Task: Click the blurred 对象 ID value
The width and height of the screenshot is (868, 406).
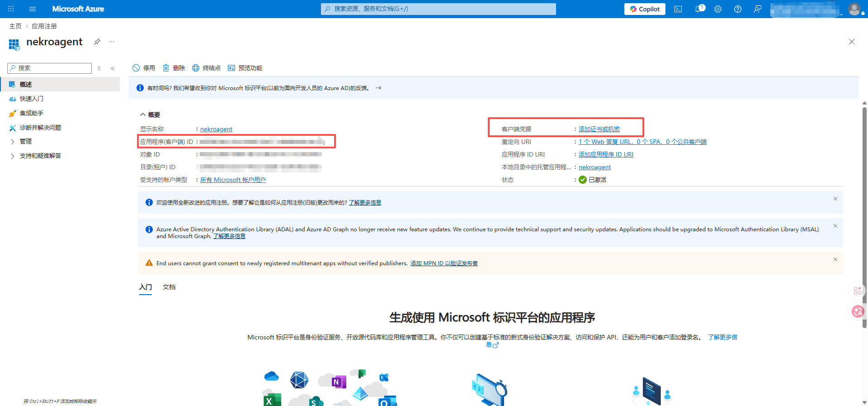Action: point(261,155)
